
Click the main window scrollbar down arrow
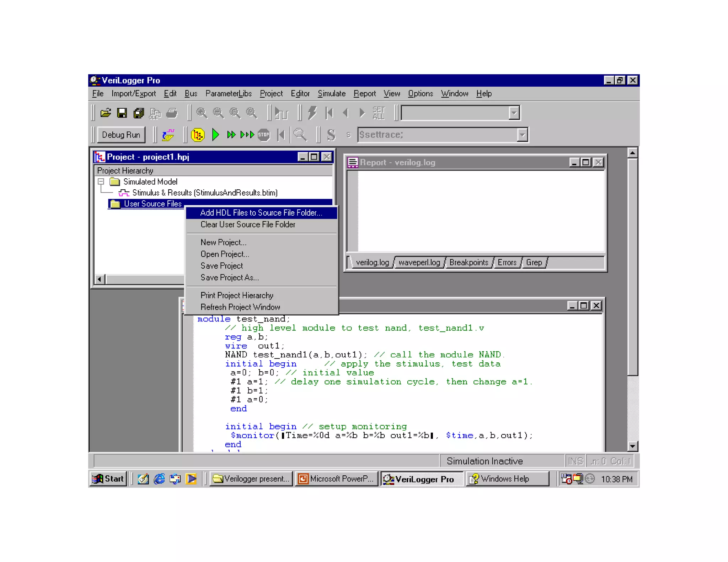632,446
